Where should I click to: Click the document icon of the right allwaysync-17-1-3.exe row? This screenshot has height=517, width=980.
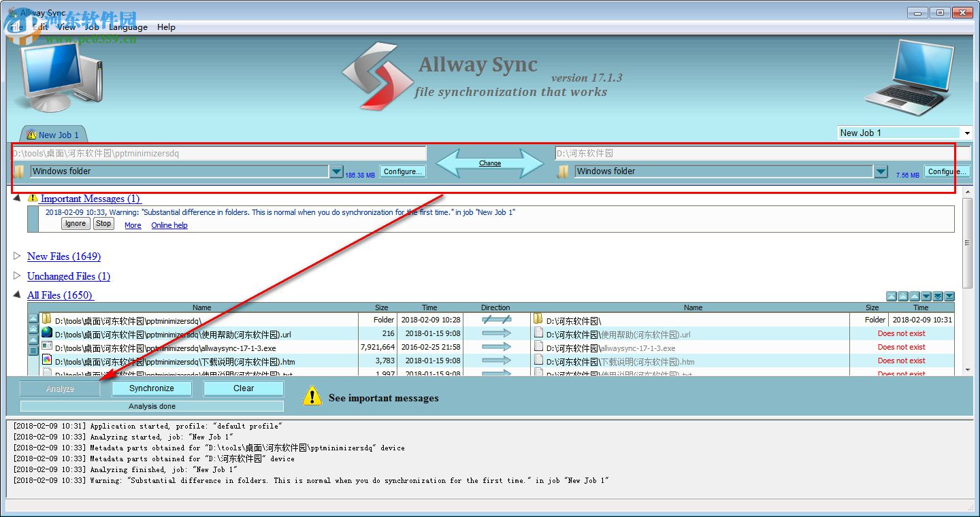coord(538,346)
